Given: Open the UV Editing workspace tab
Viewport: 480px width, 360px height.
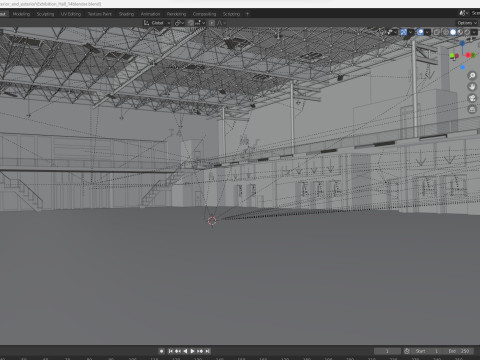Looking at the screenshot, I should tap(71, 14).
